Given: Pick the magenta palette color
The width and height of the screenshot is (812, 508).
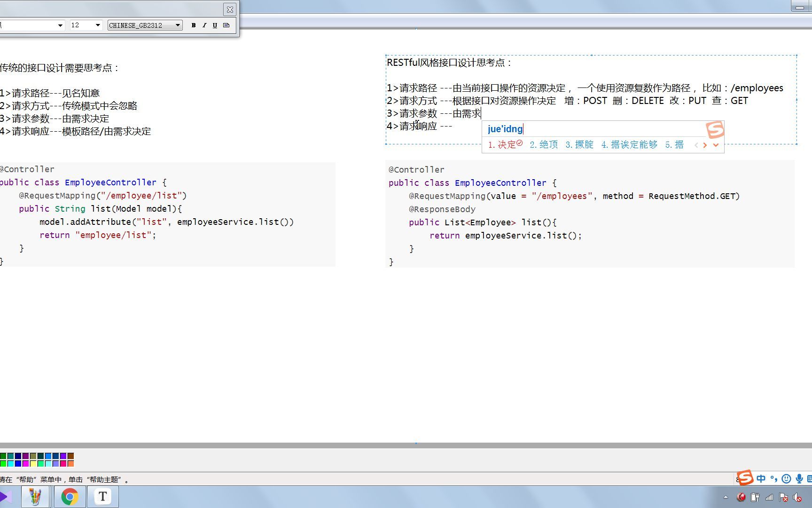Looking at the screenshot, I should (x=26, y=463).
